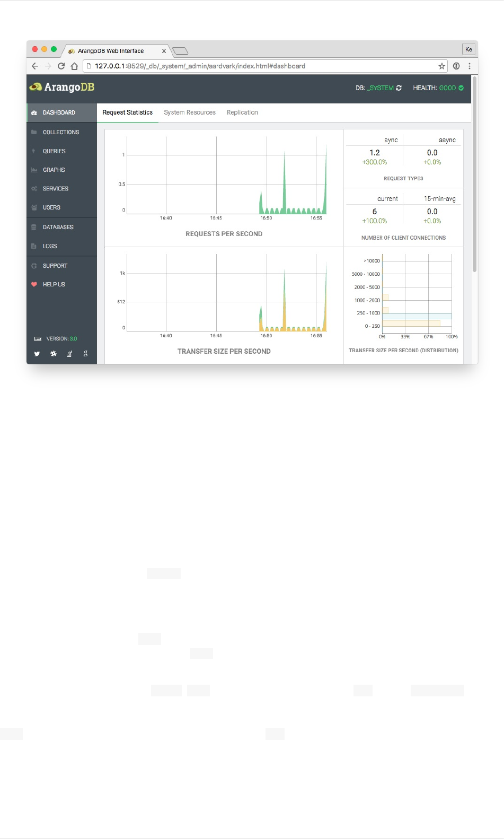The image size is (504, 839).
Task: Click the Collections folder icon
Action: (34, 132)
